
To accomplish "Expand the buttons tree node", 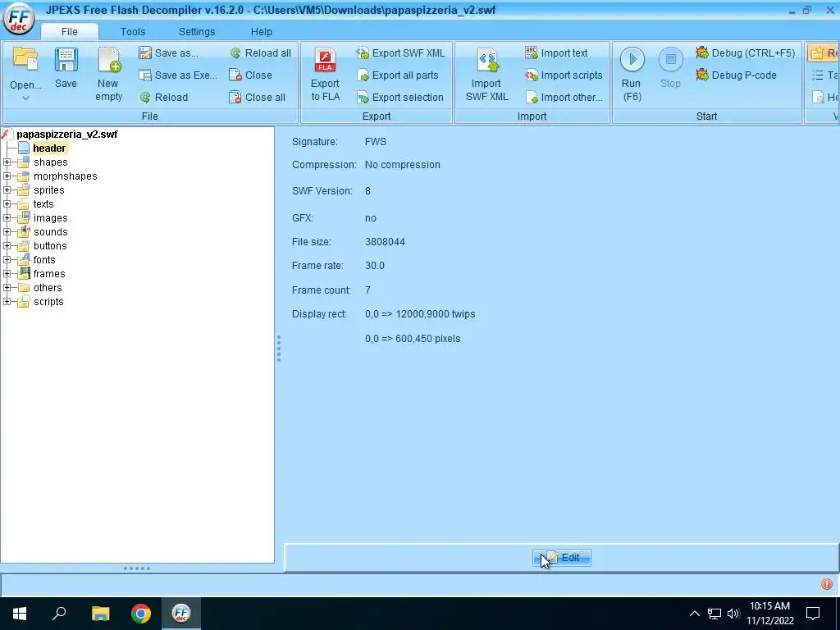I will (7, 245).
